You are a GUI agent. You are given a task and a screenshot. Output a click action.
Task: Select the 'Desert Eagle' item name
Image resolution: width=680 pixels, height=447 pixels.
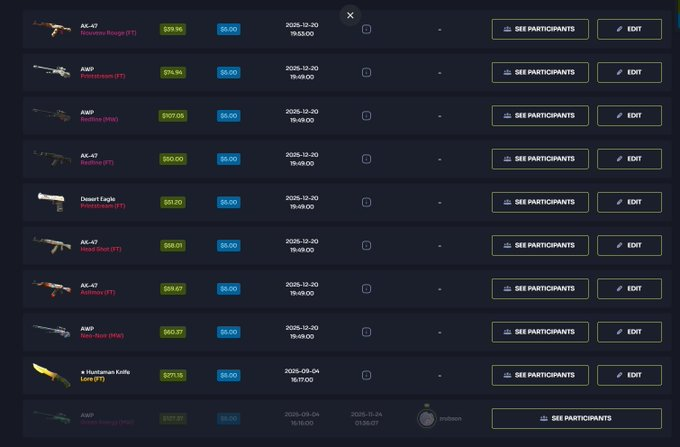tap(98, 199)
